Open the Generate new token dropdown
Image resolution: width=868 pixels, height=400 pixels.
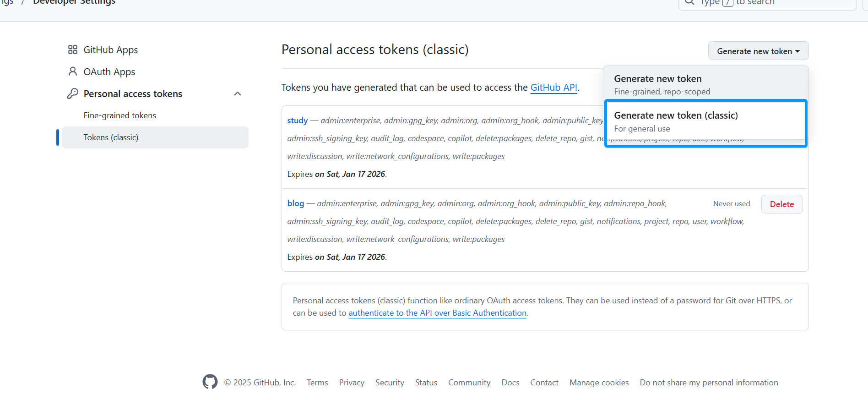(758, 51)
